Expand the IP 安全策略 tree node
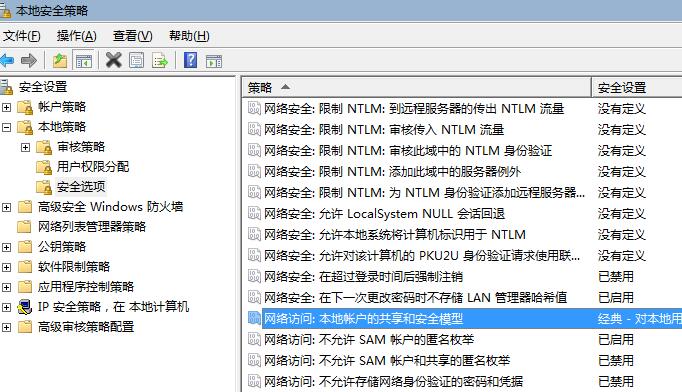This screenshot has height=392, width=682. pyautogui.click(x=7, y=307)
